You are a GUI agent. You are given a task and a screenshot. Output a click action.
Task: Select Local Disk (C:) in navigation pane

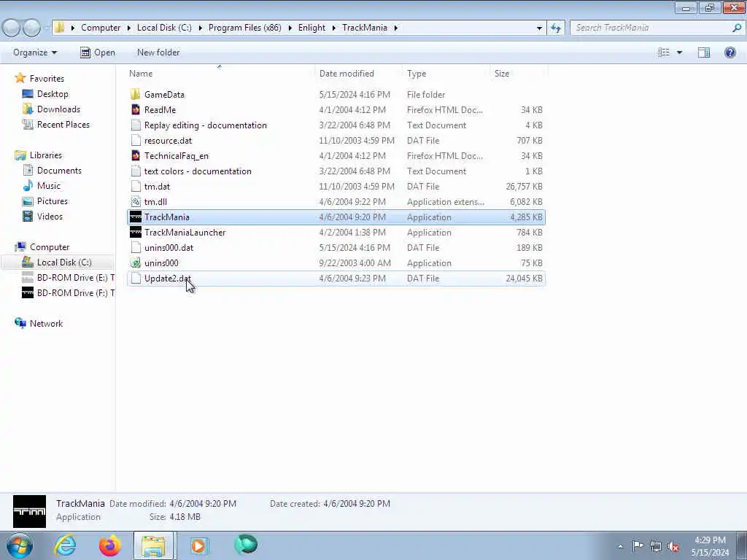[x=57, y=262]
